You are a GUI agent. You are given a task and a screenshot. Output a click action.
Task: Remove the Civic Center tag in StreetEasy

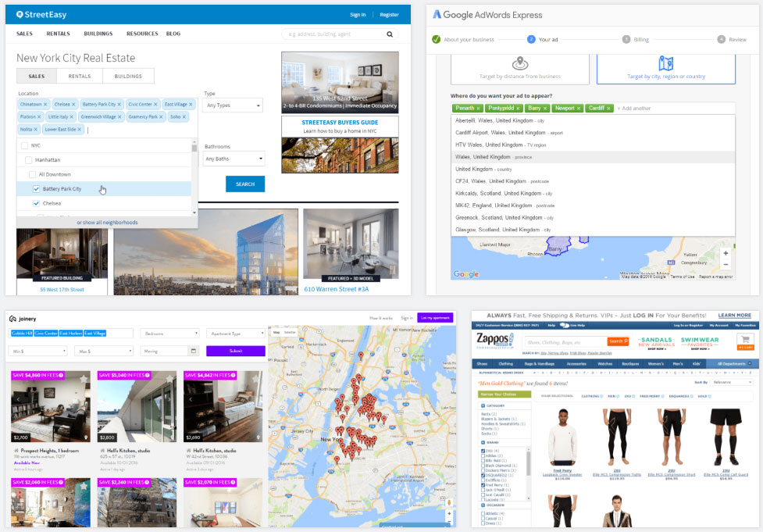point(155,104)
